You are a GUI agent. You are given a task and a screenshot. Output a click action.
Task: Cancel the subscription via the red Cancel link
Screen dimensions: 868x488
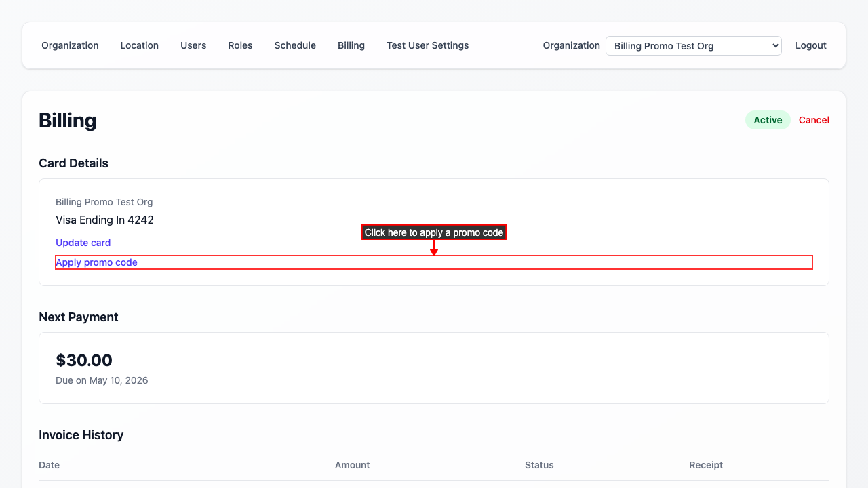pos(814,120)
